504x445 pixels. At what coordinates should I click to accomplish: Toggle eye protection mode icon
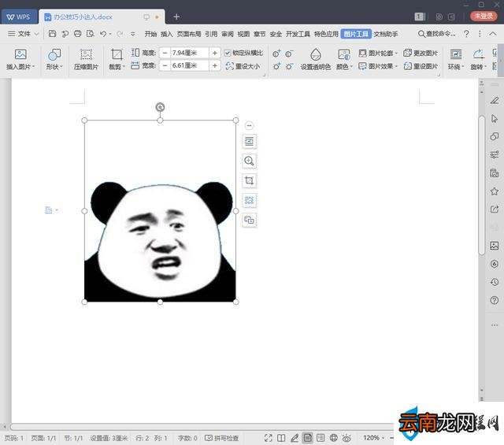[346, 438]
